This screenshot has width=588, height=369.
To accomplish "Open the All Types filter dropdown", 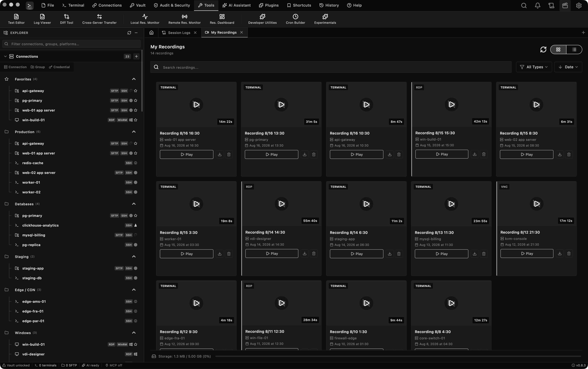I will click(534, 67).
